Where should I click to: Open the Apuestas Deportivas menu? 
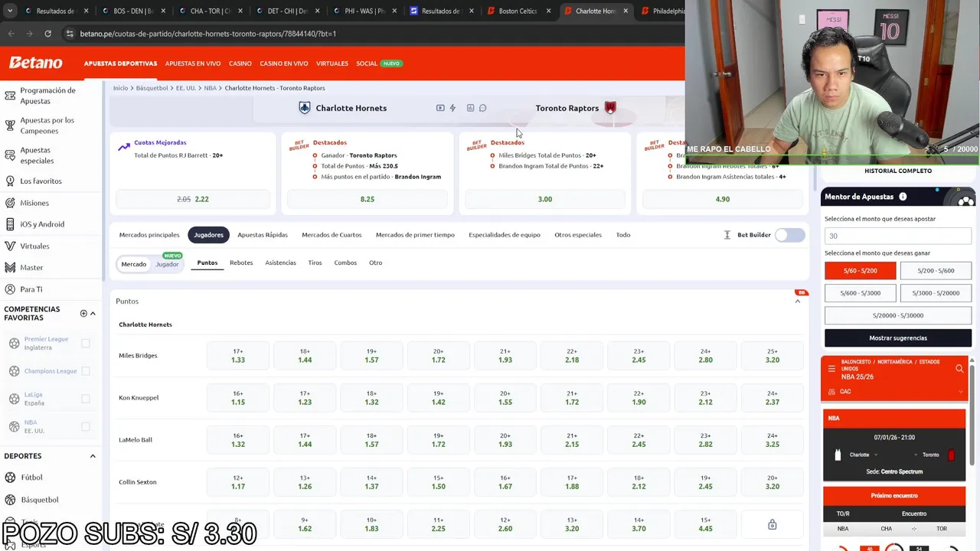(120, 64)
